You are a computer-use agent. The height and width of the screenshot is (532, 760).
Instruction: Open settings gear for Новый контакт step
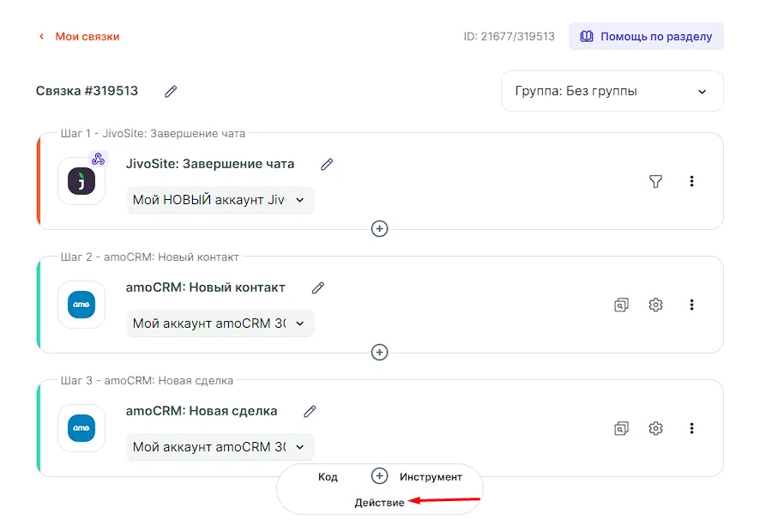655,305
